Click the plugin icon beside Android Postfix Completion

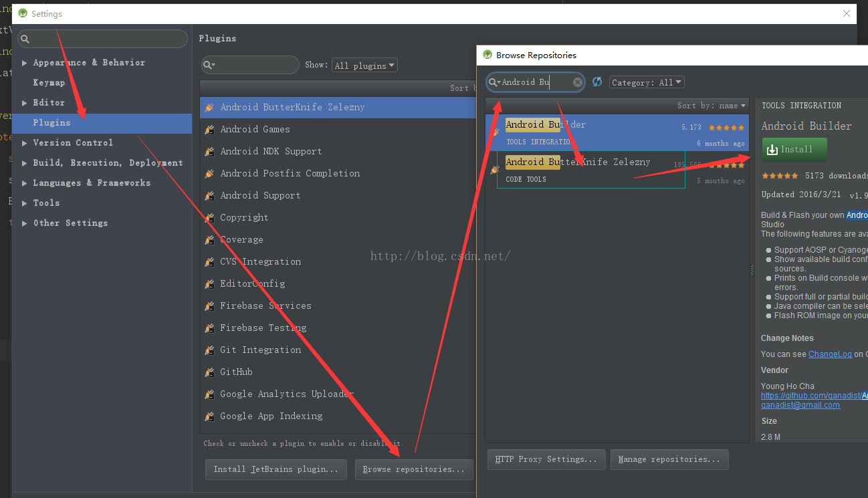point(209,173)
